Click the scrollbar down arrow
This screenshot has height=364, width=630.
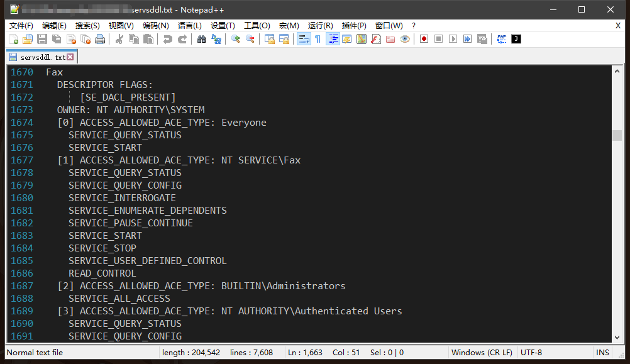(x=617, y=337)
